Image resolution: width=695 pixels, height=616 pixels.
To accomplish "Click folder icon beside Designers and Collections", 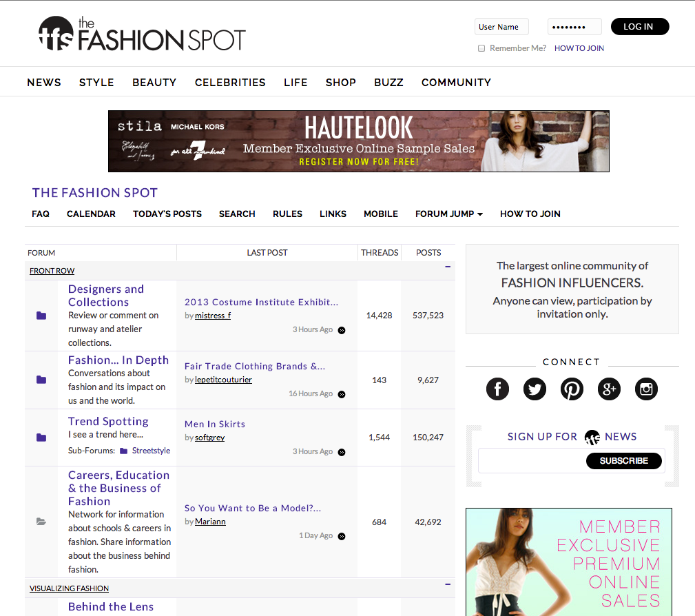I will [41, 316].
